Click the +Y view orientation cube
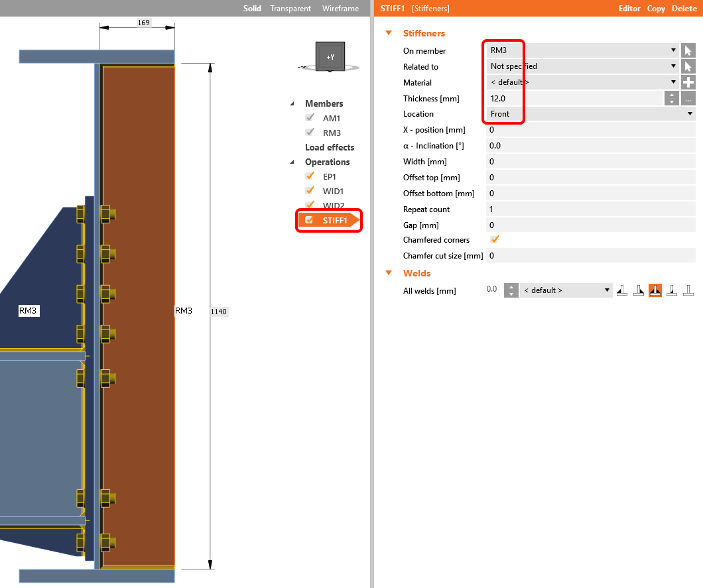This screenshot has height=588, width=703. pyautogui.click(x=330, y=57)
